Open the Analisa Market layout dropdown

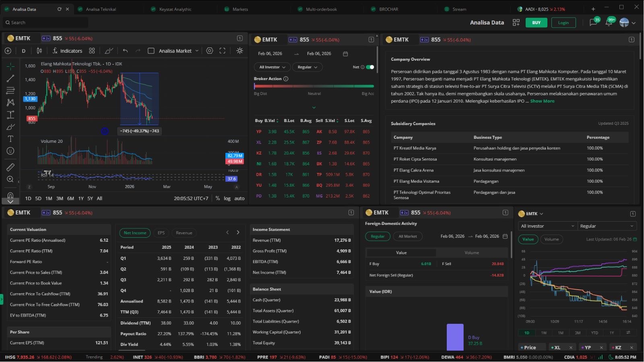(x=178, y=51)
